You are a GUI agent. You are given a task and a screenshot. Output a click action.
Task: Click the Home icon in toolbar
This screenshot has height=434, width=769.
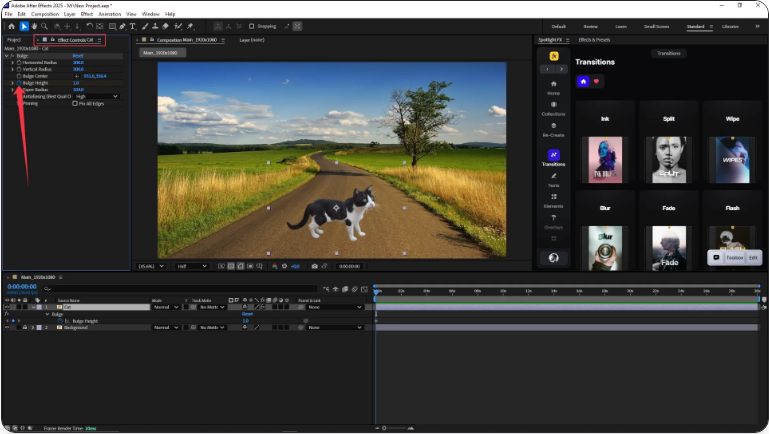point(10,26)
